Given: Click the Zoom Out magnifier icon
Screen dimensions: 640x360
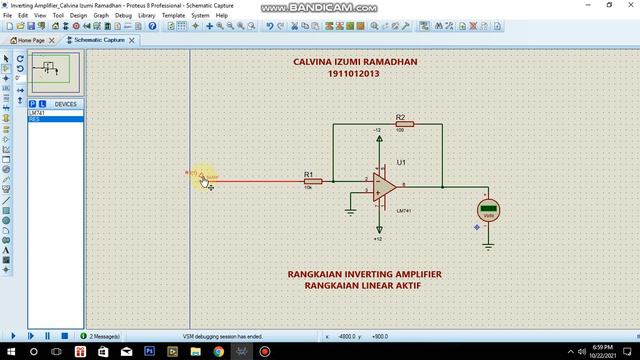Looking at the screenshot, I should tap(231, 26).
